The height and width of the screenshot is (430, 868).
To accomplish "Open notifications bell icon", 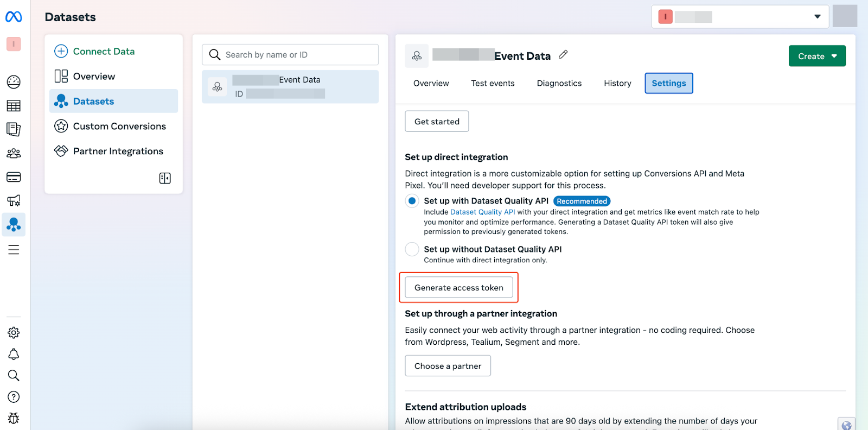I will [x=14, y=355].
